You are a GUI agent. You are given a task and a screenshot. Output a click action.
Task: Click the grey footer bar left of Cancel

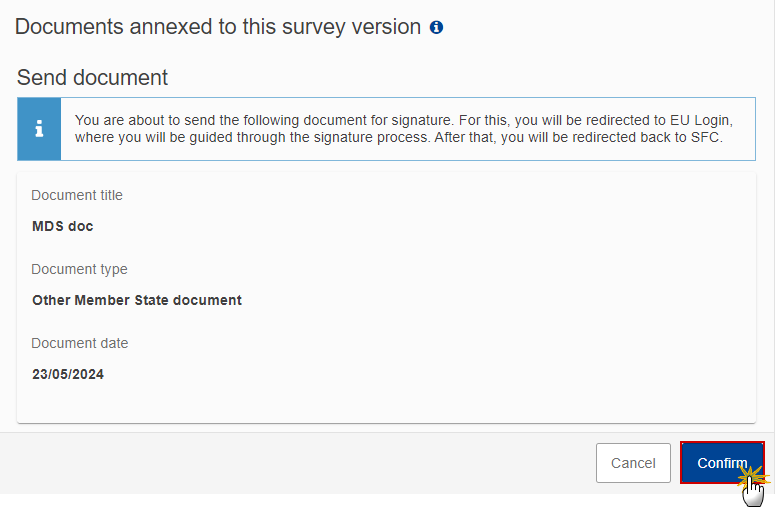(297, 463)
